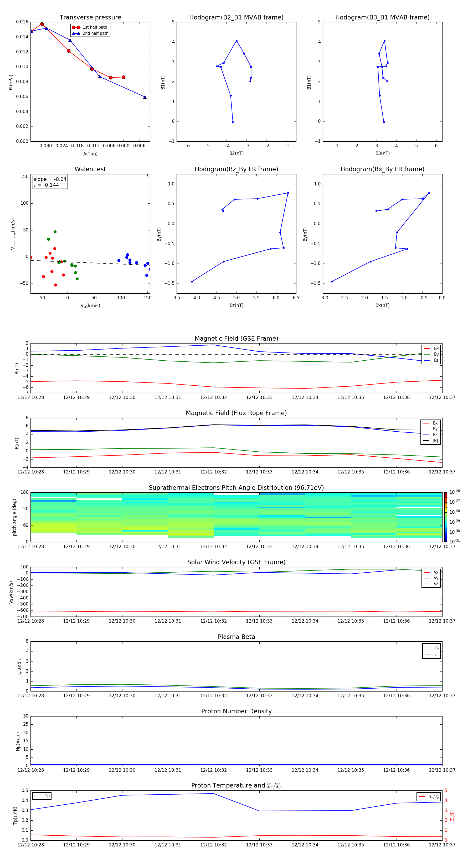Select By' in Flux Rope legend
Image resolution: width=473 pixels, height=868 pixels.
[x=431, y=429]
